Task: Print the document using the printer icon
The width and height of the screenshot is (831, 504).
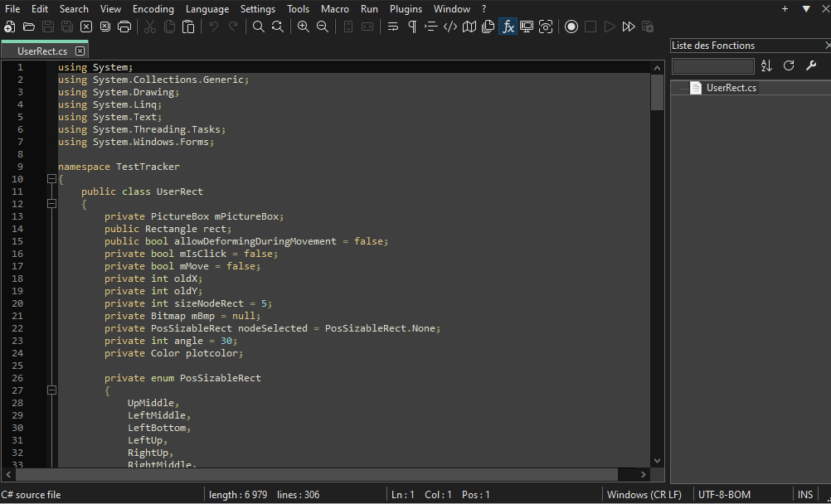Action: [124, 27]
